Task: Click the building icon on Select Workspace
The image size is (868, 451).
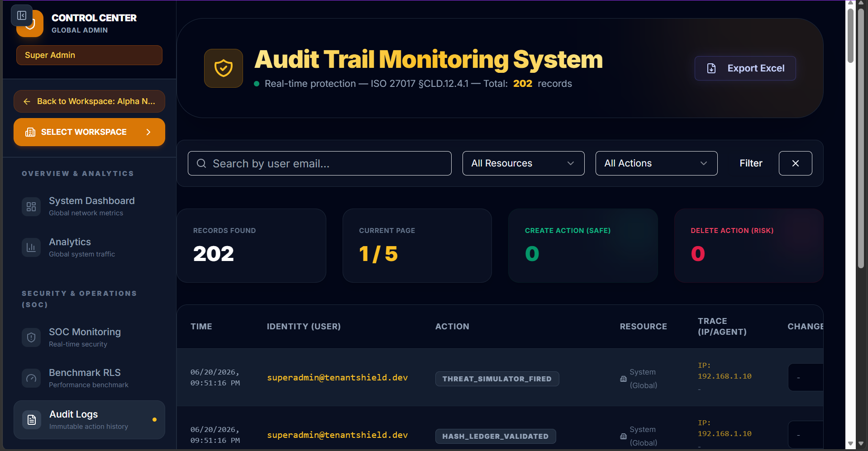Action: click(x=30, y=132)
